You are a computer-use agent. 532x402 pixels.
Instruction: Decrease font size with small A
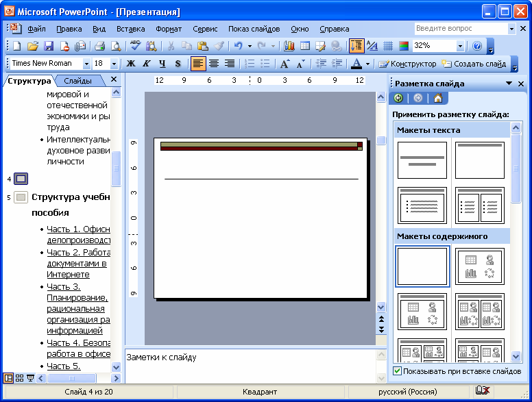(x=300, y=64)
